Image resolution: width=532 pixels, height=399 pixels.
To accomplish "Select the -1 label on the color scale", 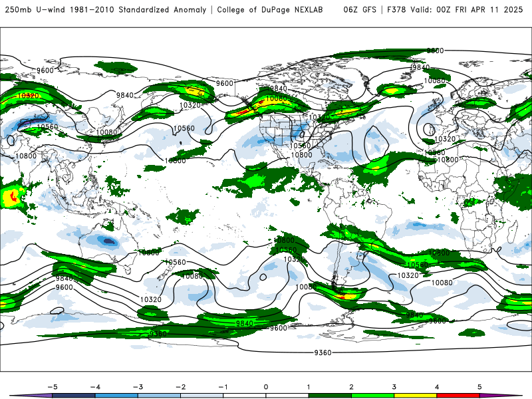I will [x=223, y=387].
